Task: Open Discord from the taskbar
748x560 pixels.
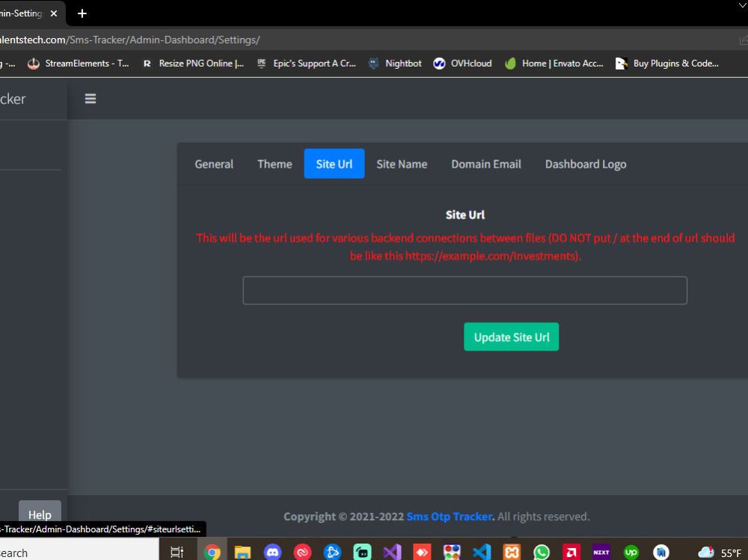Action: tap(272, 553)
